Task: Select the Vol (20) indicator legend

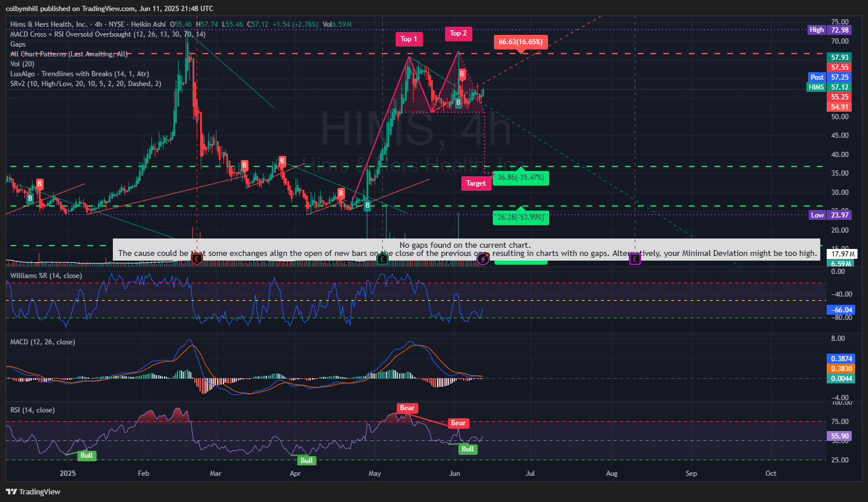Action: click(22, 64)
